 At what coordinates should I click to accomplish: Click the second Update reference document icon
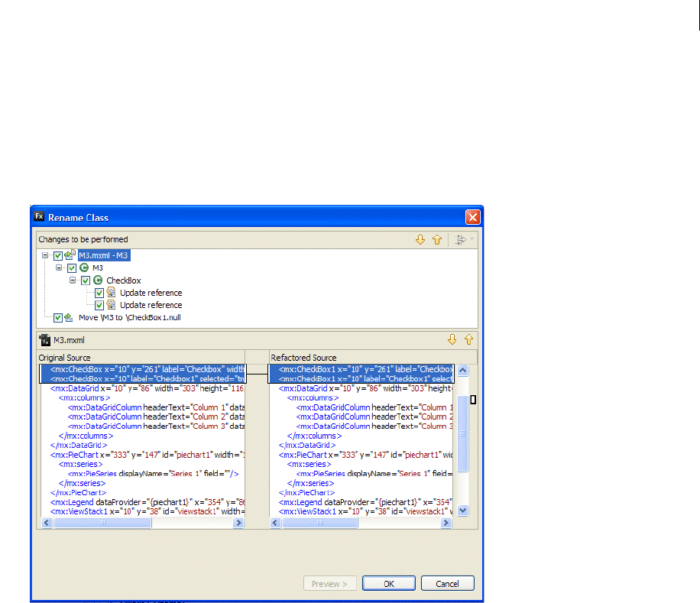[x=111, y=305]
